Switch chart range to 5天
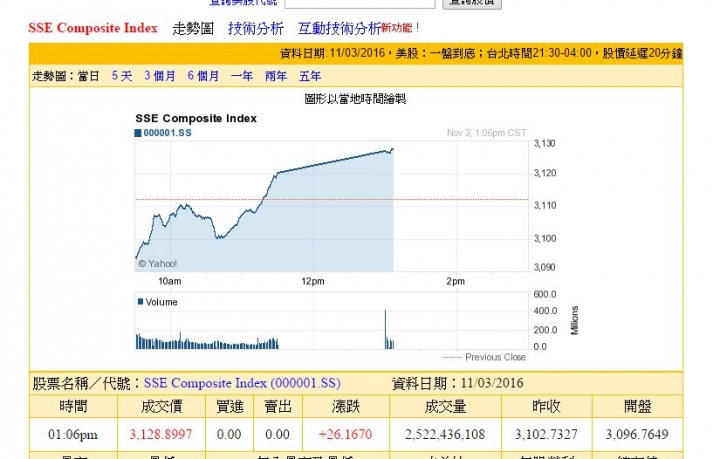The image size is (720, 459). pos(122,76)
